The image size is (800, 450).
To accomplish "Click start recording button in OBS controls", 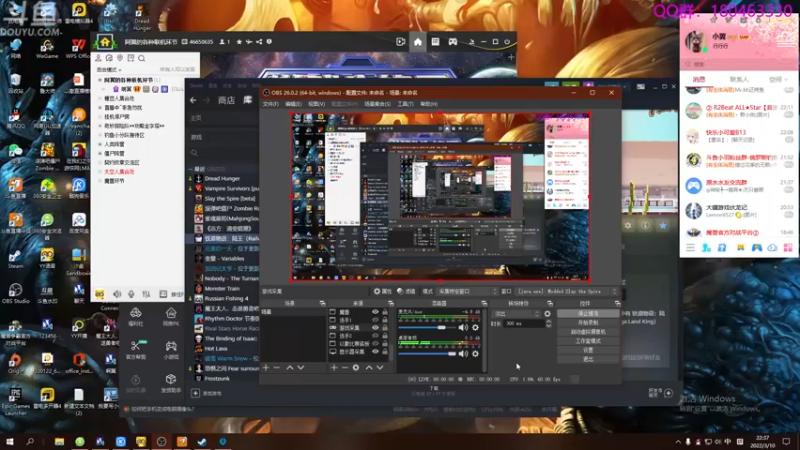I will coord(588,322).
